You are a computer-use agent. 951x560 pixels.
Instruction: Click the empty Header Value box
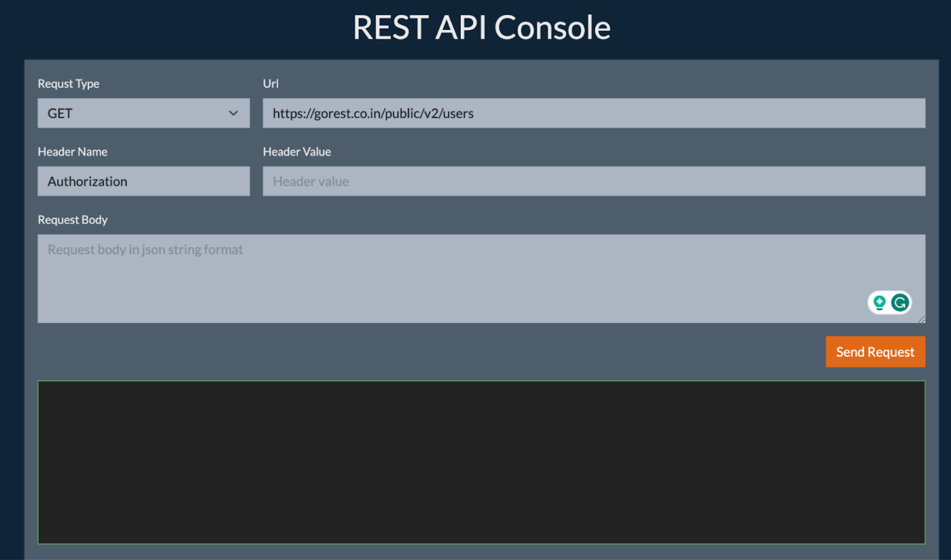point(593,181)
